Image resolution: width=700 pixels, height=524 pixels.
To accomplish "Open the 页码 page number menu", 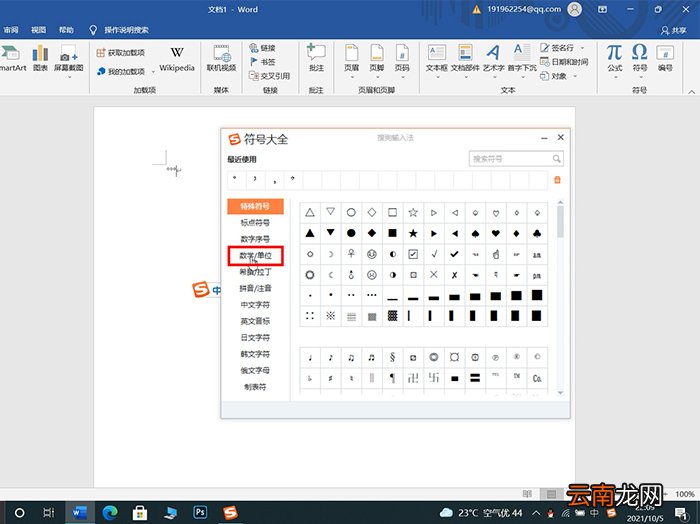I will pyautogui.click(x=402, y=61).
